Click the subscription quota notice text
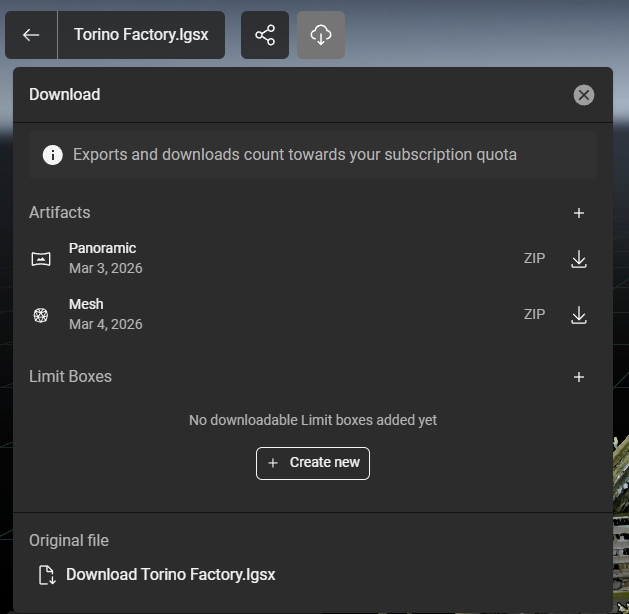 click(x=295, y=155)
